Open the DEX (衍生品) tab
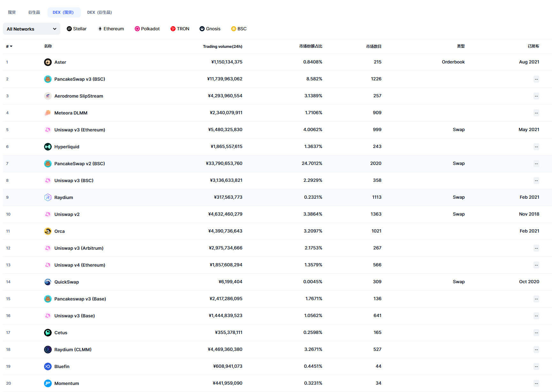552x392 pixels. click(x=100, y=12)
